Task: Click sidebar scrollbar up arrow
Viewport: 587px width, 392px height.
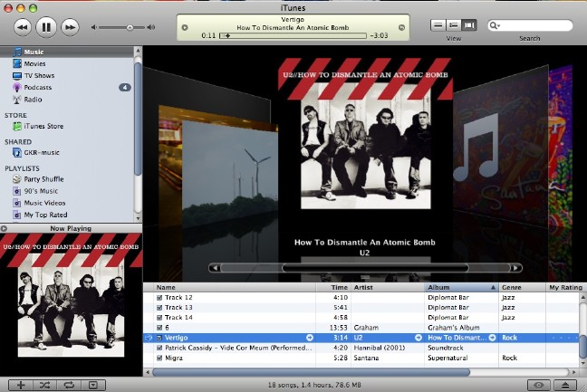Action: pyautogui.click(x=138, y=51)
